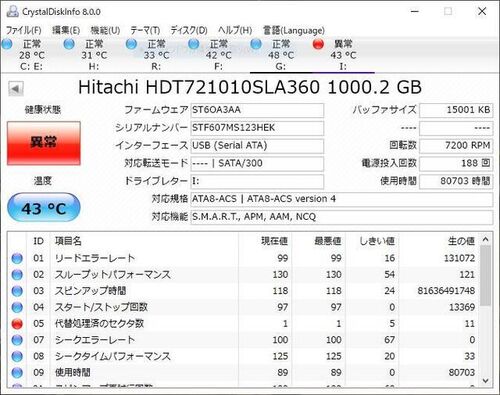Select the スタート/ストップ回数 row name
500x395 pixels.
tap(101, 307)
